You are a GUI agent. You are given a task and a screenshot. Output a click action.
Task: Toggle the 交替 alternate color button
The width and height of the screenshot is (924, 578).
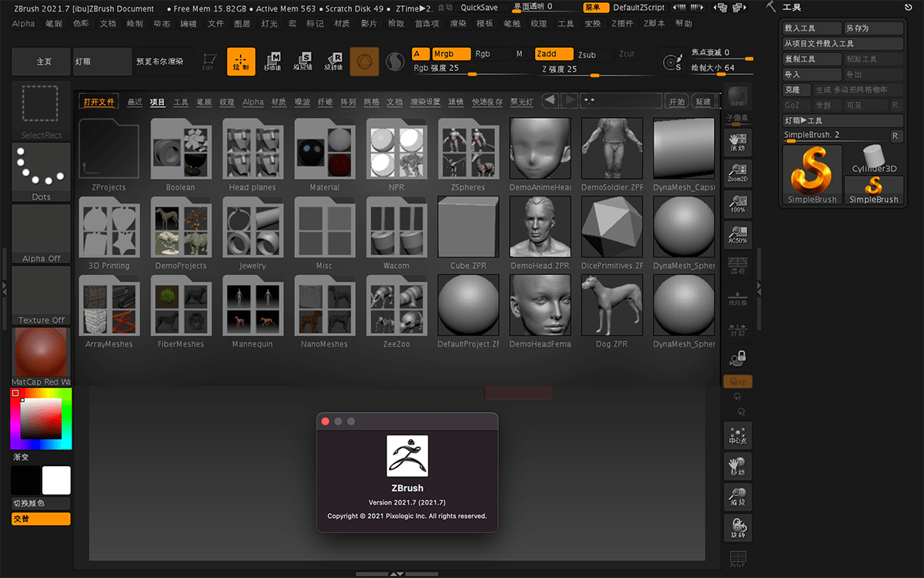coord(41,519)
